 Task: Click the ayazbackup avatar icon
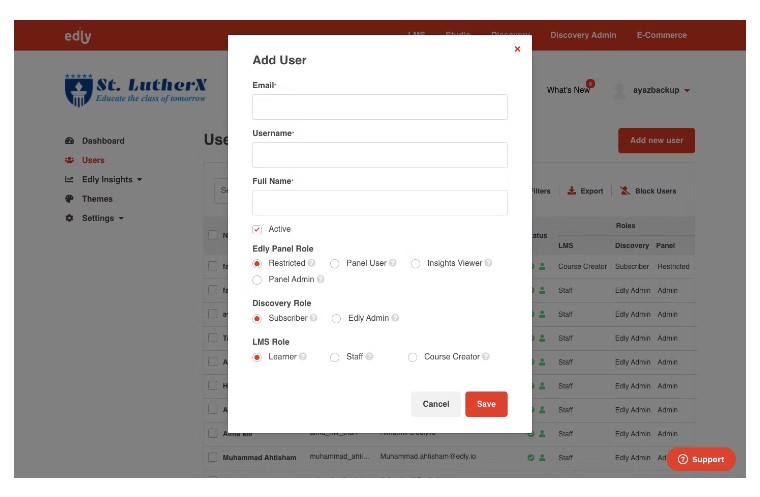619,91
